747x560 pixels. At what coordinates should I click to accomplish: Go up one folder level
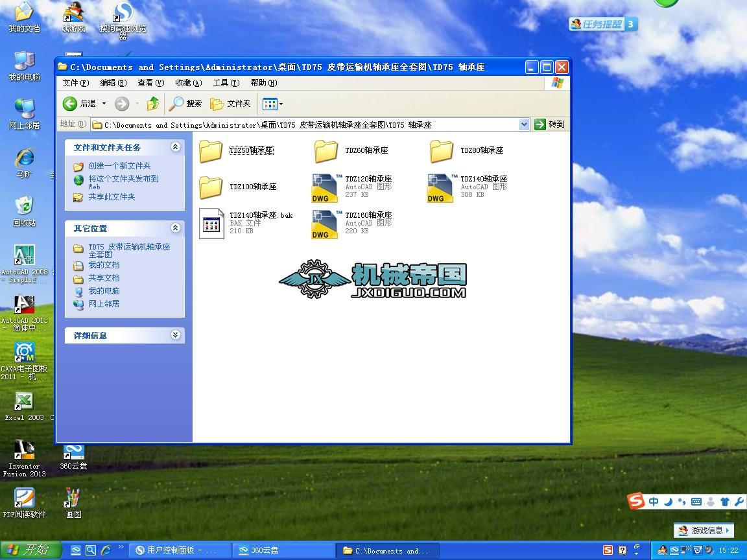click(153, 103)
